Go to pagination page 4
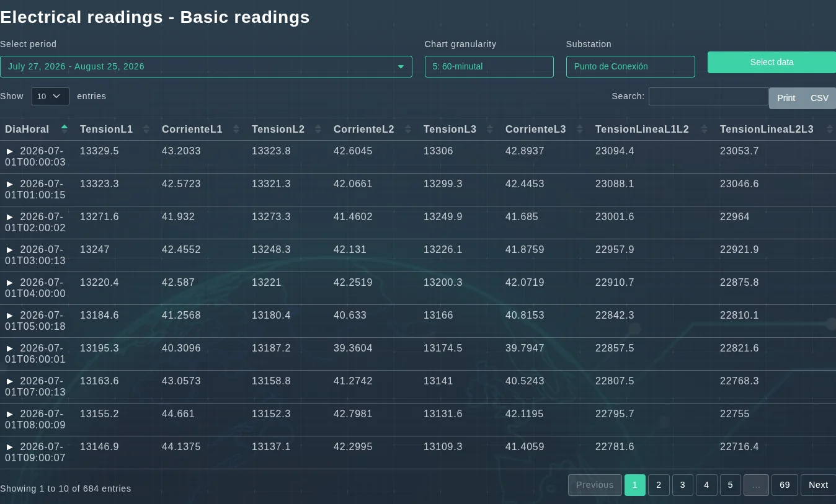Image resolution: width=836 pixels, height=504 pixels. coord(706,485)
